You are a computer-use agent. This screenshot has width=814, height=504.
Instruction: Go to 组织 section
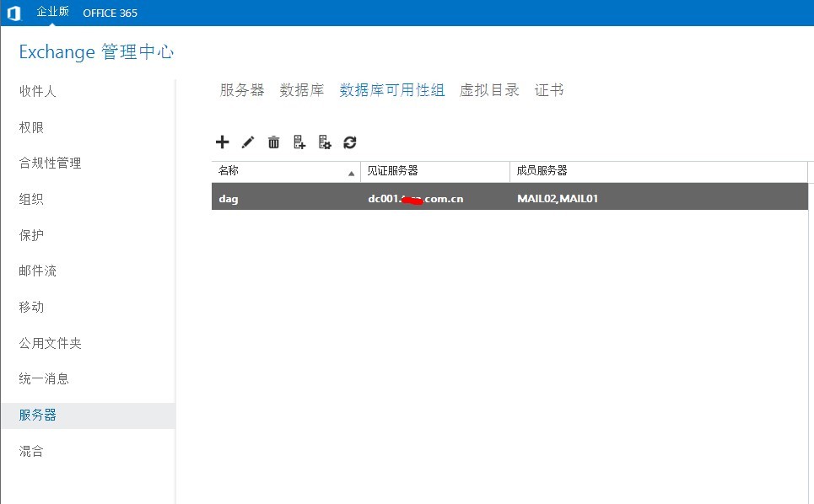[x=31, y=199]
